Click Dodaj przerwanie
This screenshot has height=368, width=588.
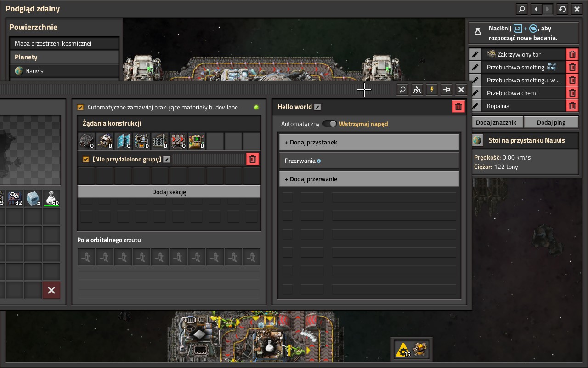(x=369, y=179)
